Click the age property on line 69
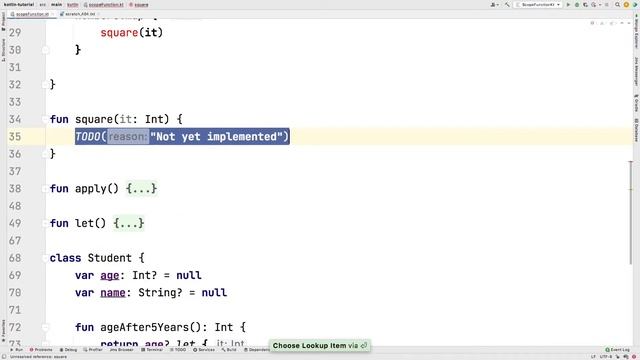Image resolution: width=640 pixels, height=360 pixels. click(109, 276)
